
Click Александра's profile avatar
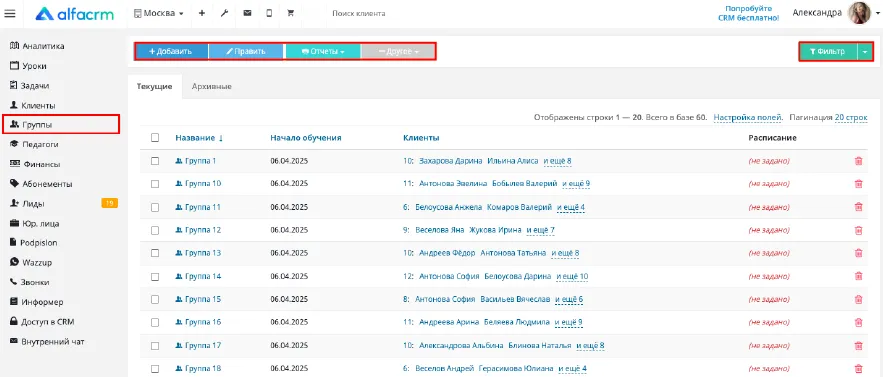[x=859, y=13]
